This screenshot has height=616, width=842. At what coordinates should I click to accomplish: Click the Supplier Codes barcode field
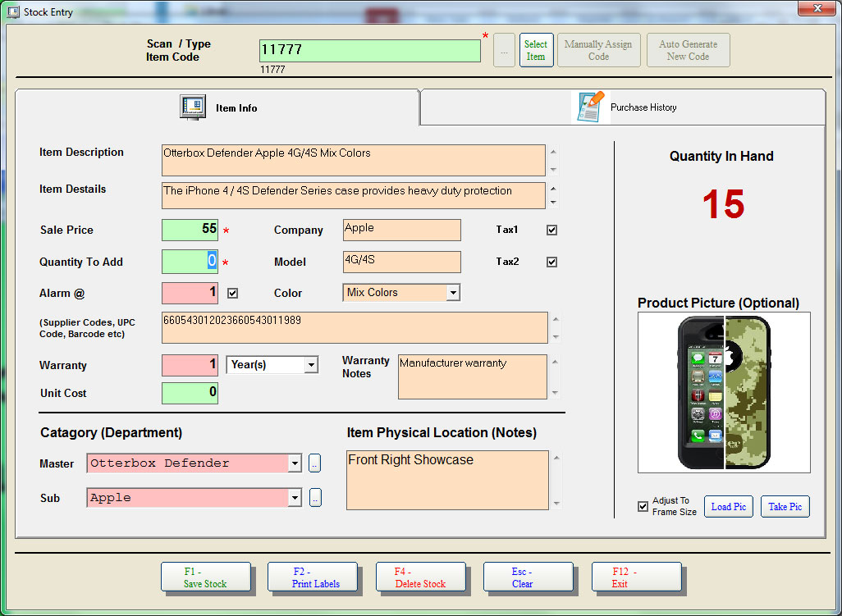[x=355, y=328]
